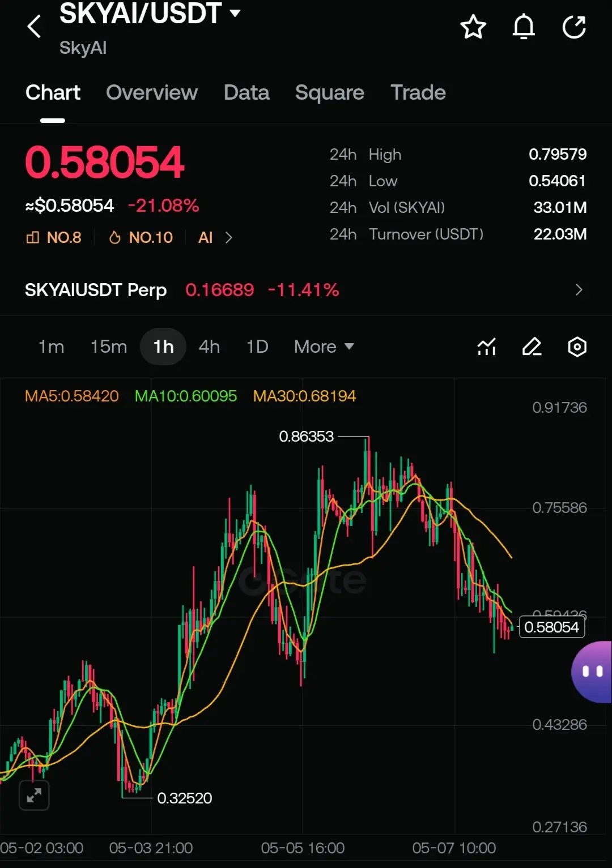Image resolution: width=612 pixels, height=868 pixels.
Task: Tap the 24h Low value 0.54061
Action: pos(558,181)
